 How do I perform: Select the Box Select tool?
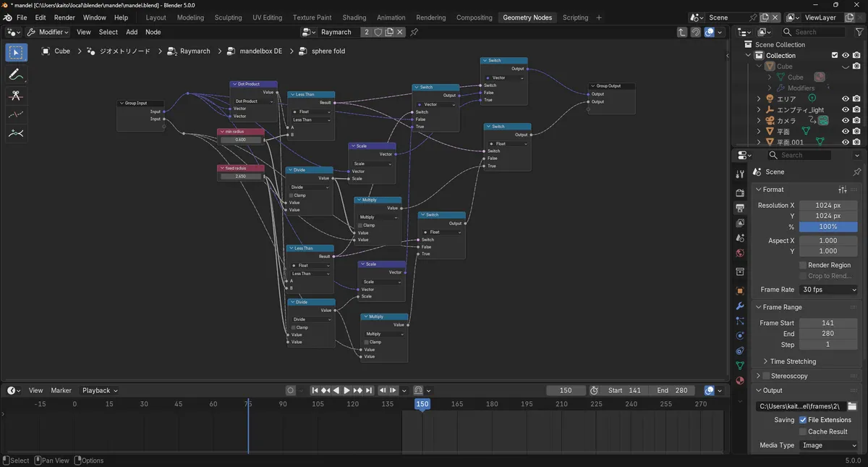[16, 52]
